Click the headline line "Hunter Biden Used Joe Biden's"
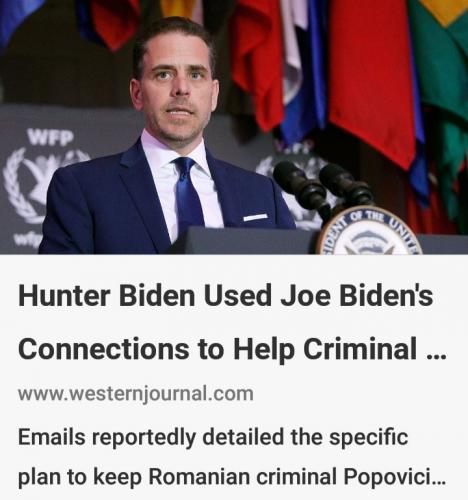This screenshot has height=500, width=468. coord(225,296)
